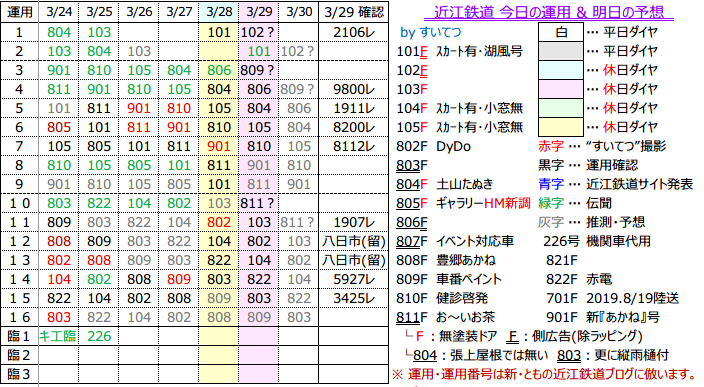Select the 1907レ cell
Image resolution: width=704 pixels, height=387 pixels.
coord(354,222)
